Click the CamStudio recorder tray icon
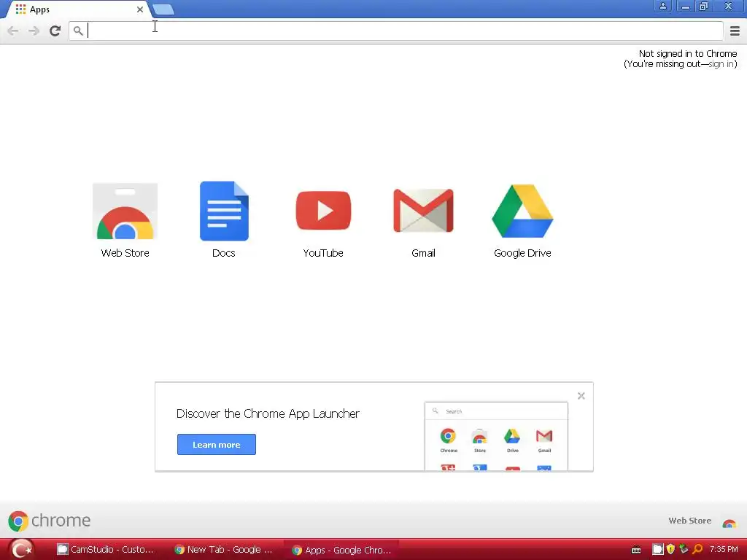This screenshot has height=560, width=747. [x=657, y=549]
